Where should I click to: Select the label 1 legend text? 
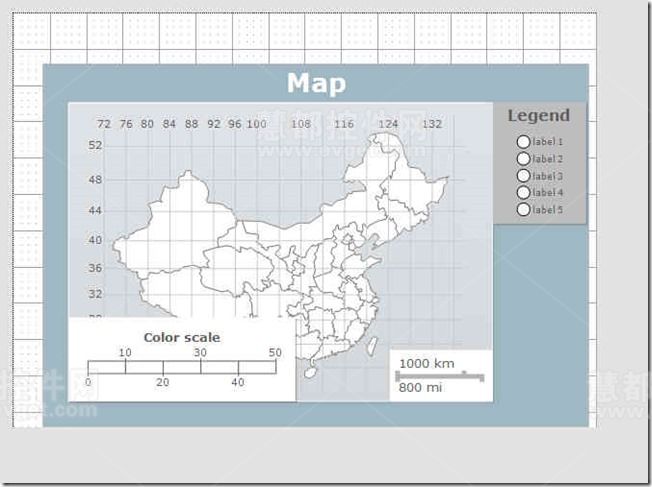548,142
